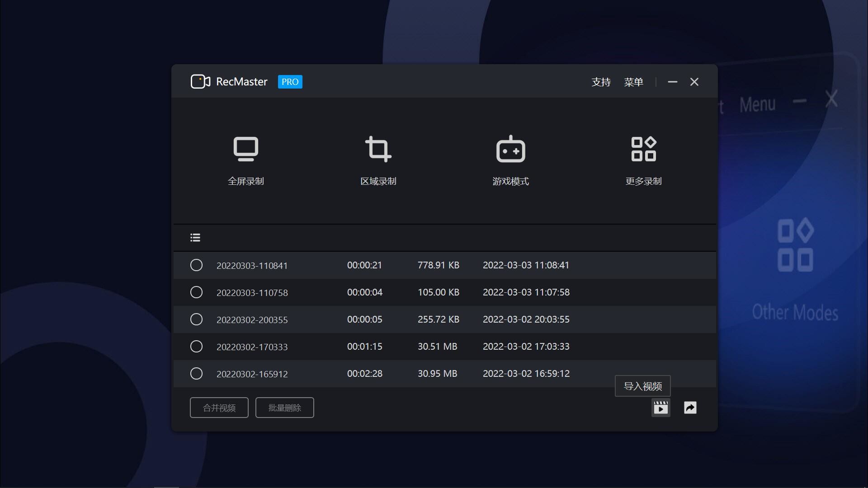Select radio button for 20220303-110758 recording
The height and width of the screenshot is (488, 868).
(196, 292)
